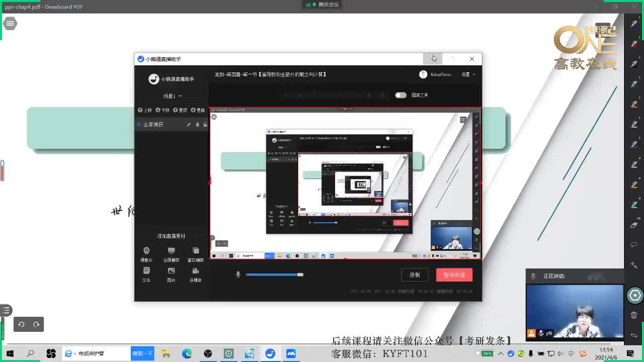Expand the 场景1 scene dropdown
This screenshot has height=362, width=644.
[173, 96]
